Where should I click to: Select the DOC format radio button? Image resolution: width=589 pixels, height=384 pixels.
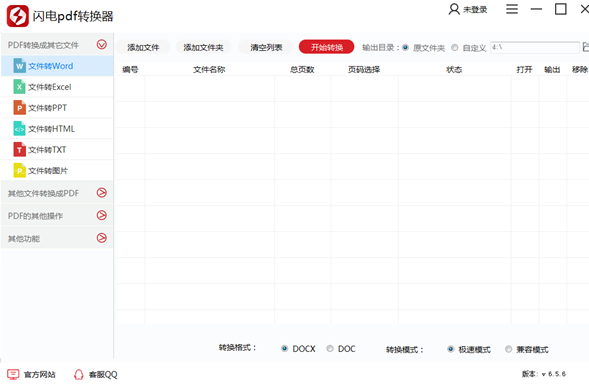click(330, 349)
